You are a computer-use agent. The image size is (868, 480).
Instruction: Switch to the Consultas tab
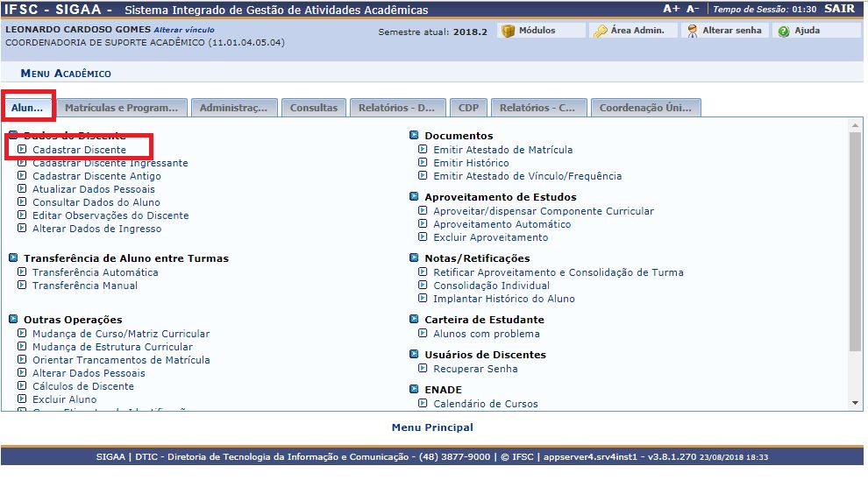point(313,108)
